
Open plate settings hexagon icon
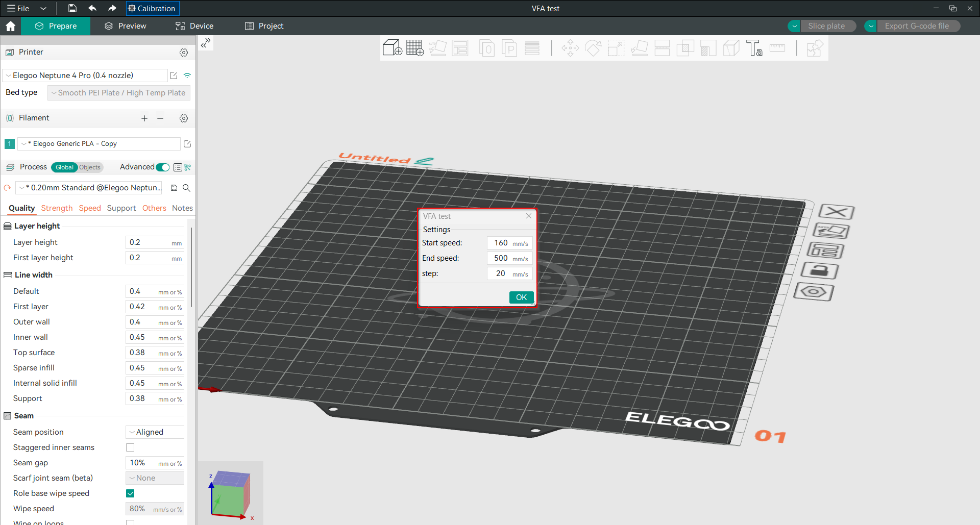(814, 292)
